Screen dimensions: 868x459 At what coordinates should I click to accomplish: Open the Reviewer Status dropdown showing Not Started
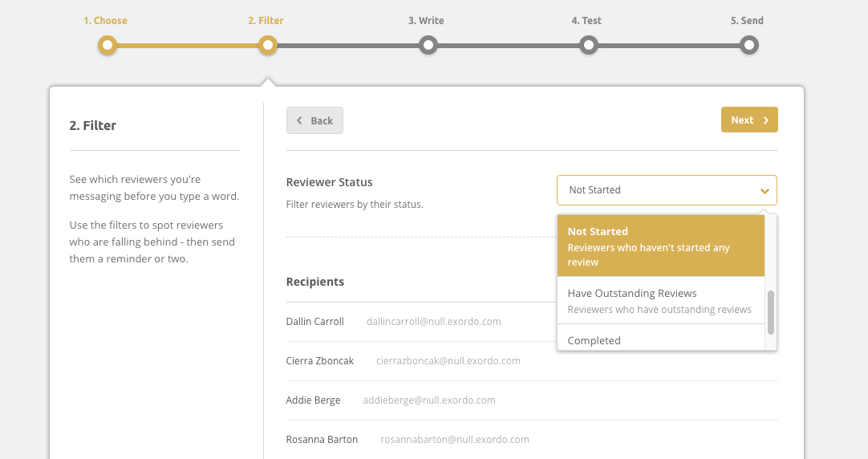point(667,190)
